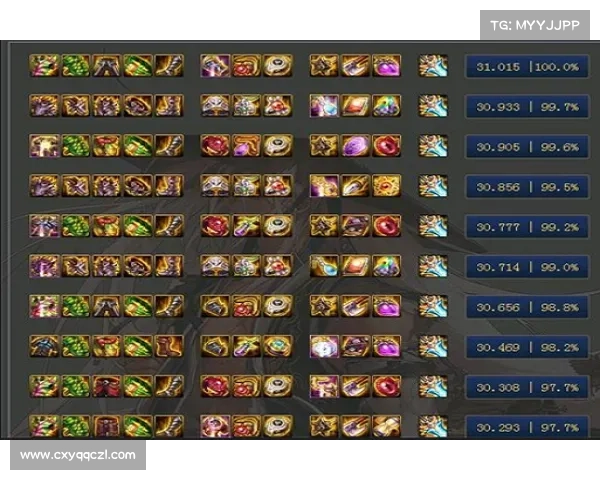Click the golden scroll icon in 30.293 row
The image size is (600, 480).
pyautogui.click(x=386, y=426)
